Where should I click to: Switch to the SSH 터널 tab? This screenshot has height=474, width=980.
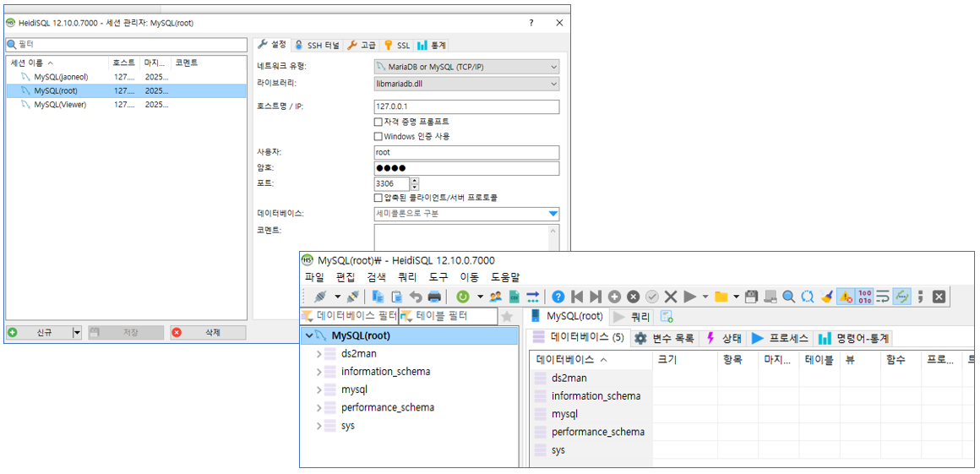coord(317,45)
